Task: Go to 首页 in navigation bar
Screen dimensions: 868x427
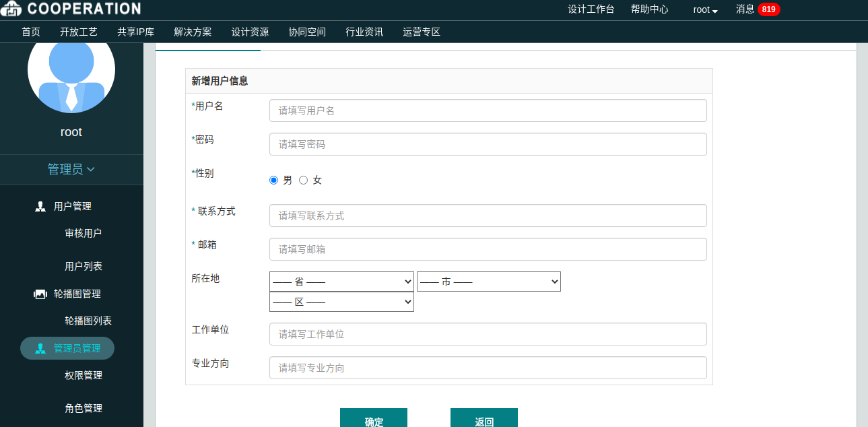Action: click(31, 32)
